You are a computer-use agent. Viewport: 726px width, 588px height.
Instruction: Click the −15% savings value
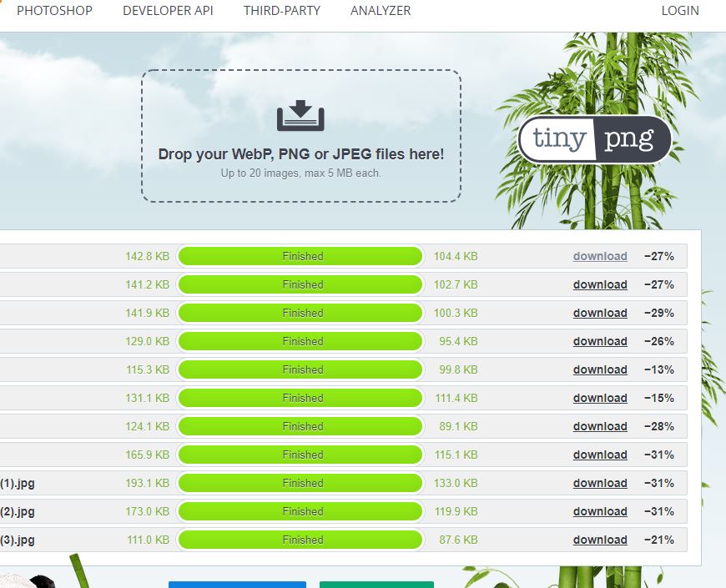click(659, 398)
